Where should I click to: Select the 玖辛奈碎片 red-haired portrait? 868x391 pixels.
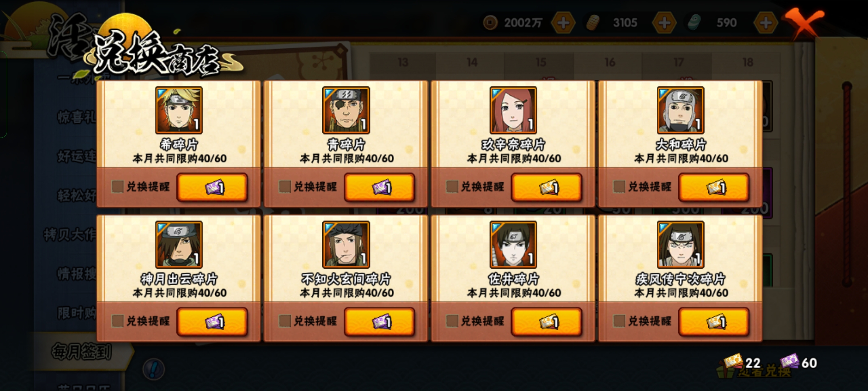point(513,110)
